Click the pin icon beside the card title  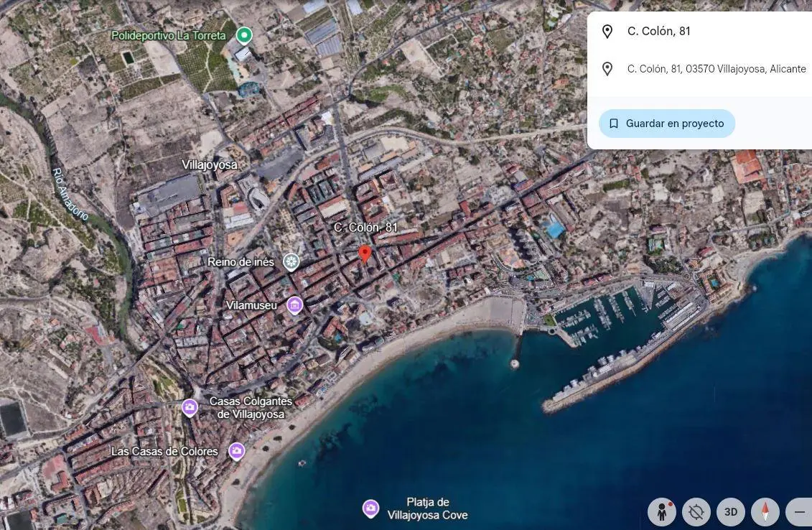click(607, 32)
